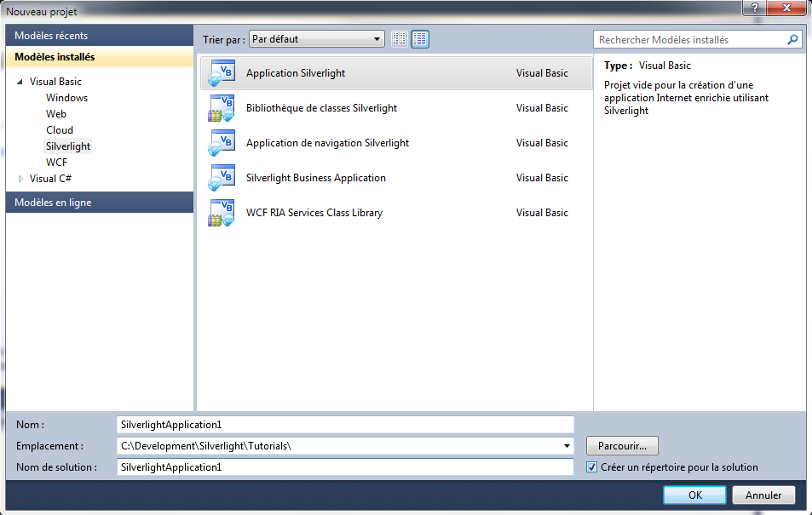Collapse the Visual Basic tree node
Image resolution: width=812 pixels, height=515 pixels.
20,82
